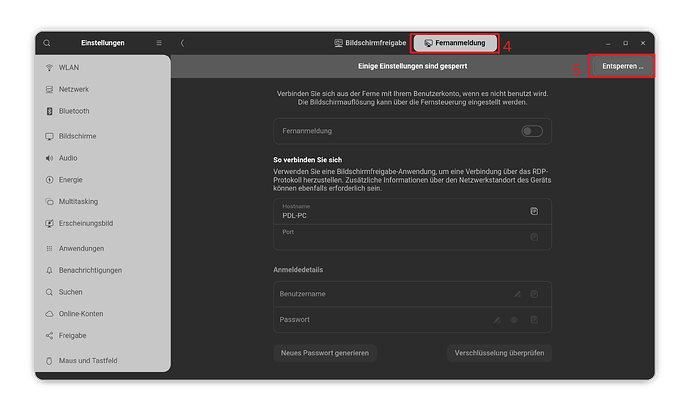Toggle the Fernanmeldung switch
Image resolution: width=690 pixels, height=419 pixels.
pyautogui.click(x=532, y=131)
